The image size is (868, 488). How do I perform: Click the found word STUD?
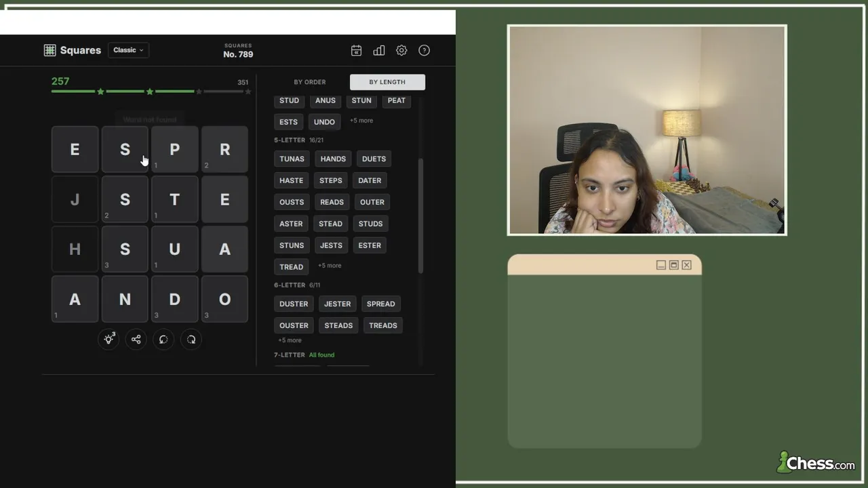click(x=289, y=100)
